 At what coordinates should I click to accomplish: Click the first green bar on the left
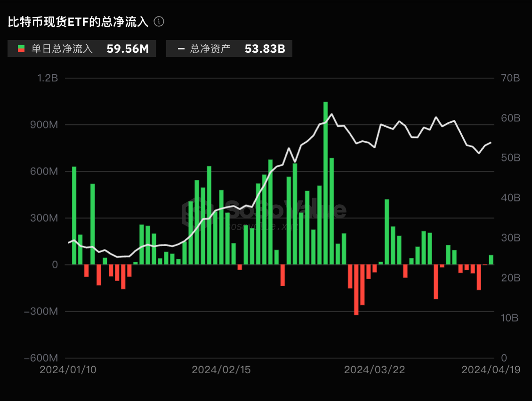(x=74, y=216)
